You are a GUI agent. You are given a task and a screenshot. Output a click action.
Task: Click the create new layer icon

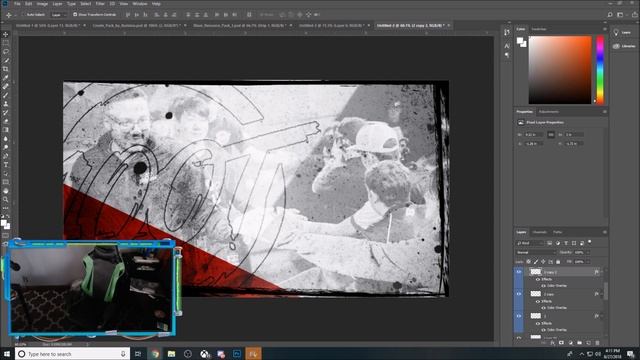point(588,343)
